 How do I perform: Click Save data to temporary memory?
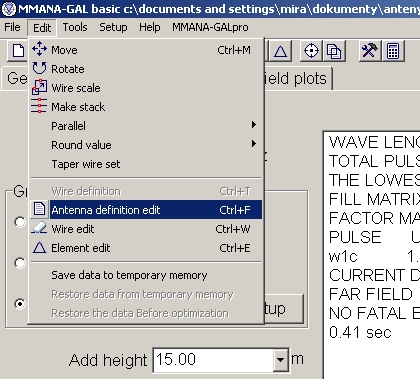[146, 275]
